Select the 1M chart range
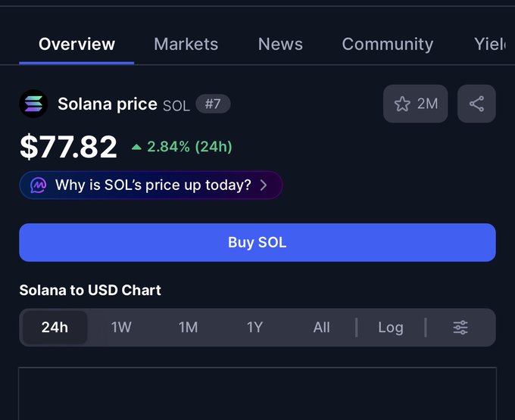This screenshot has height=420, width=515. [x=188, y=327]
